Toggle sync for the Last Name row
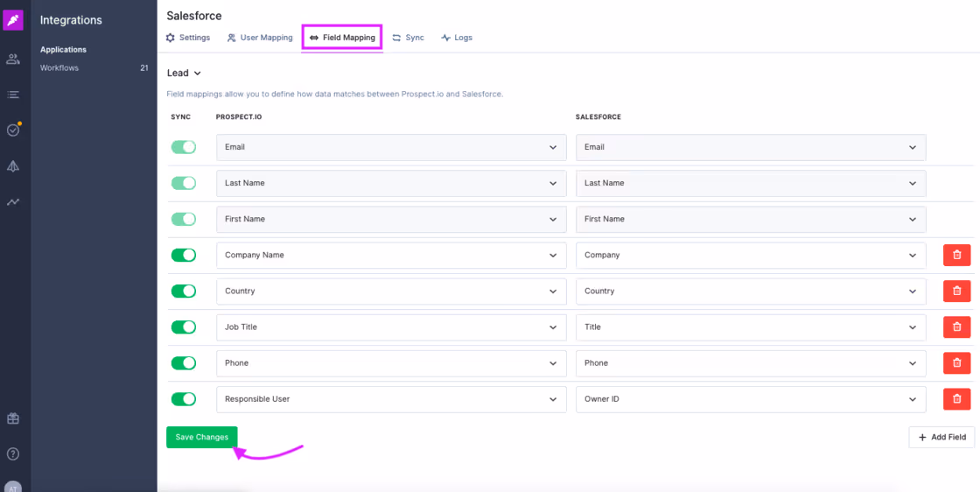Viewport: 980px width, 492px height. click(x=184, y=183)
